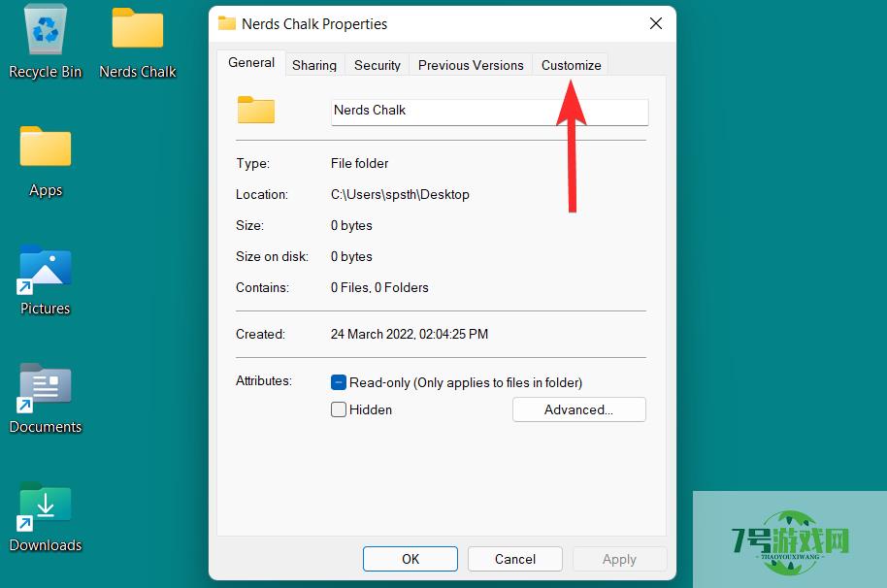Click the location path C:\Users\spsth\Desktop
Screen dimensions: 887x588
(400, 194)
